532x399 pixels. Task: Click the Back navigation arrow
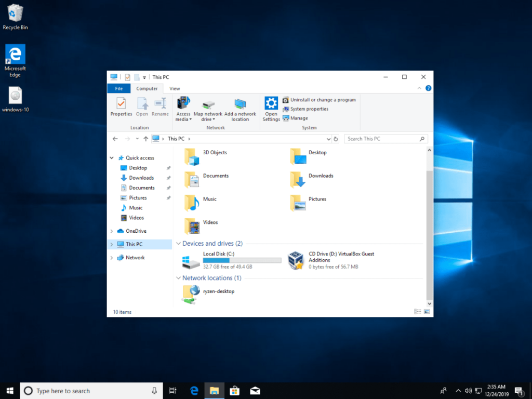(x=115, y=139)
